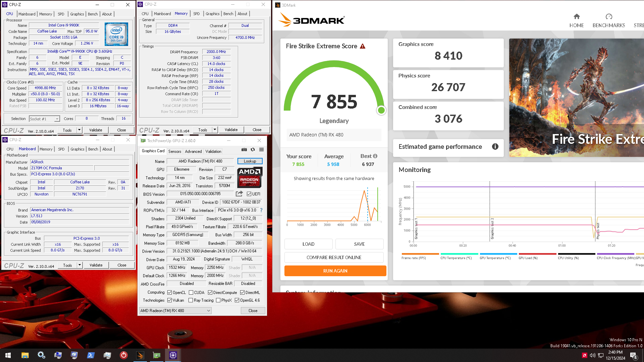Toggle the OpenGL 4.6 checkbox

pyautogui.click(x=237, y=300)
